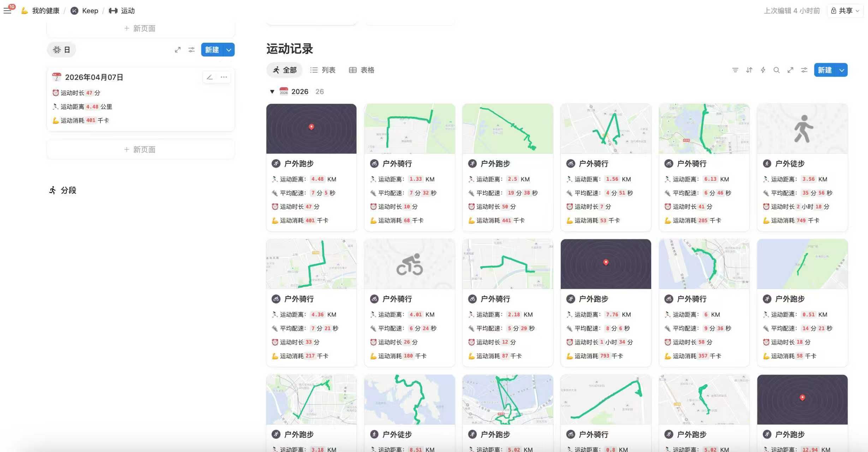Open the 共享 share dropdown
Viewport: 868px width, 452px height.
(845, 11)
